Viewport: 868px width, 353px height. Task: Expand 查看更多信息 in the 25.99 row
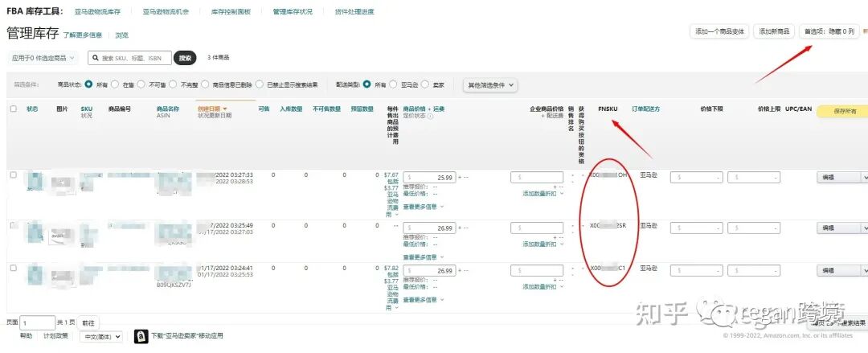(x=424, y=207)
